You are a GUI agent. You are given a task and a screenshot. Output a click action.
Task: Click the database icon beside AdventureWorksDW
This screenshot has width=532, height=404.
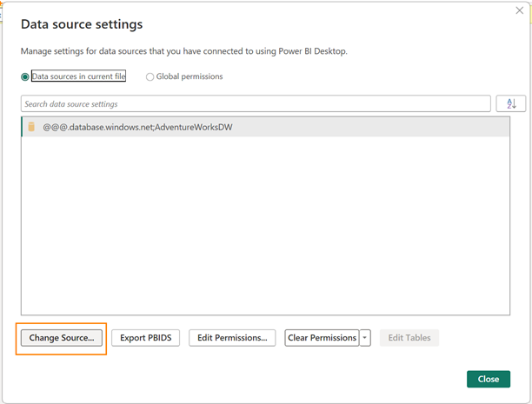click(31, 127)
